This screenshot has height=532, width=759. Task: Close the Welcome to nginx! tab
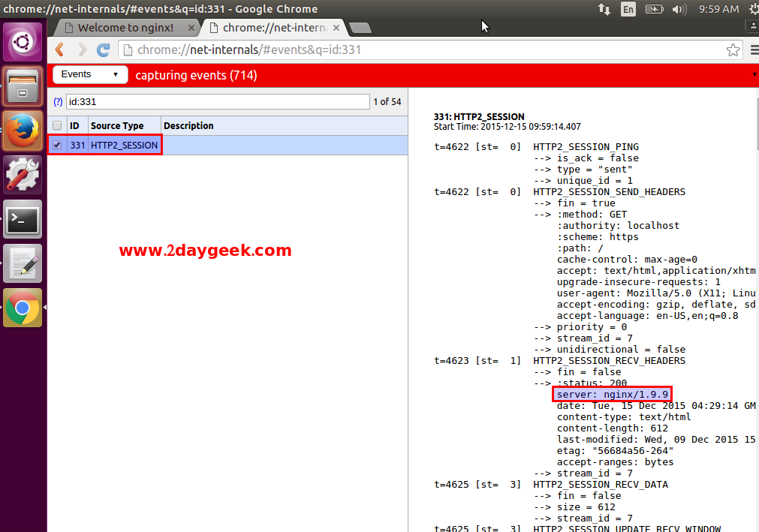191,28
